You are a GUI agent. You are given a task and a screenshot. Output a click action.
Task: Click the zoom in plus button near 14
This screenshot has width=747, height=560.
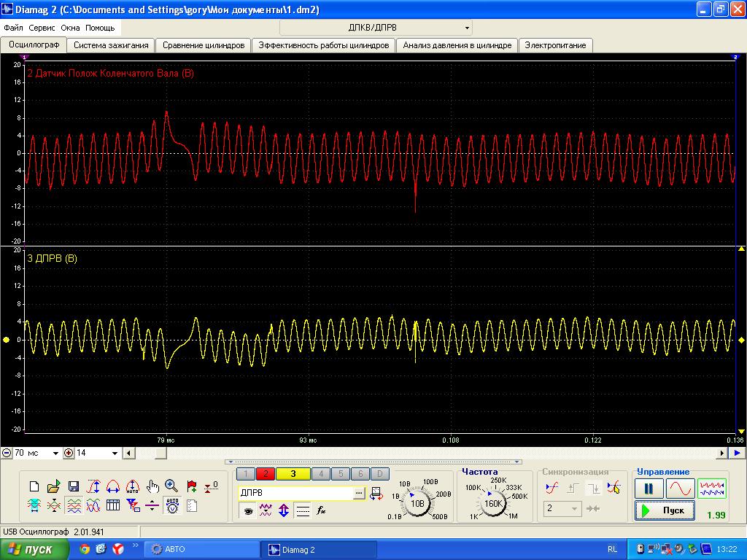click(x=69, y=454)
